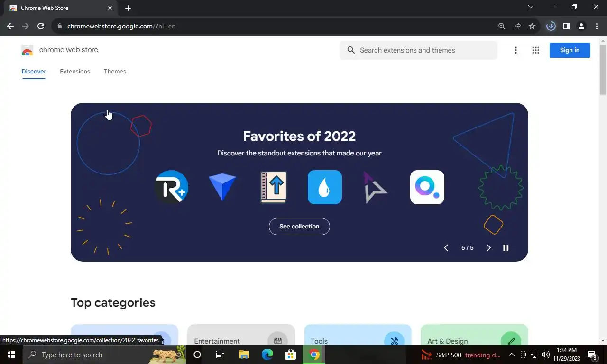Open the downloads indicator in the toolbar
The image size is (607, 364).
(551, 26)
